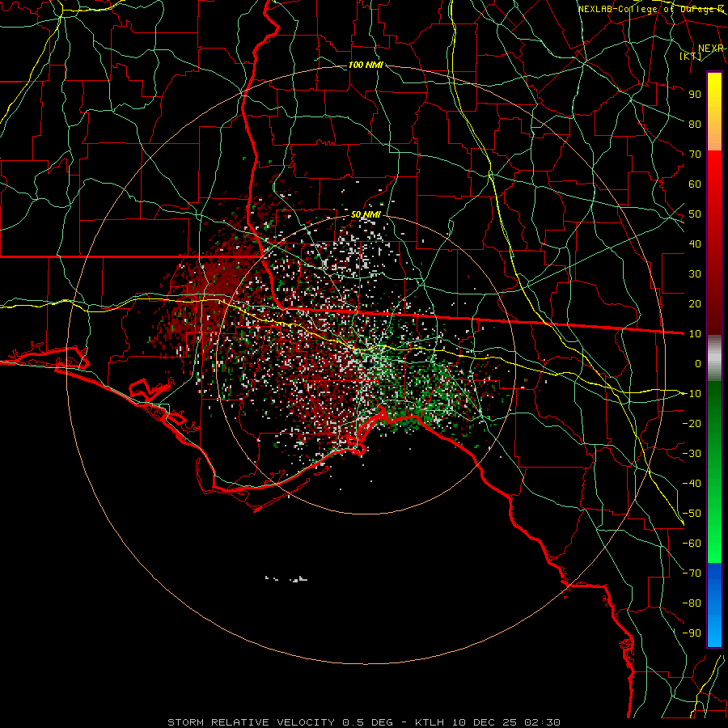Screen dimensions: 728x728
Task: Click the "10 DEC 25" date in footer
Action: point(485,722)
